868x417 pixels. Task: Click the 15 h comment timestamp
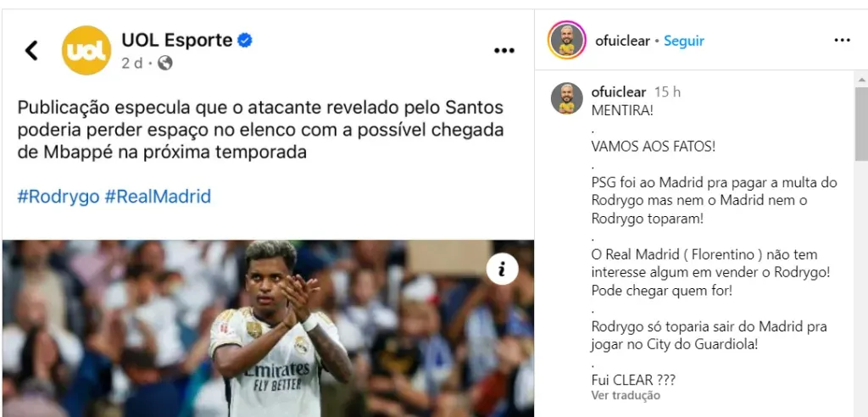click(667, 92)
